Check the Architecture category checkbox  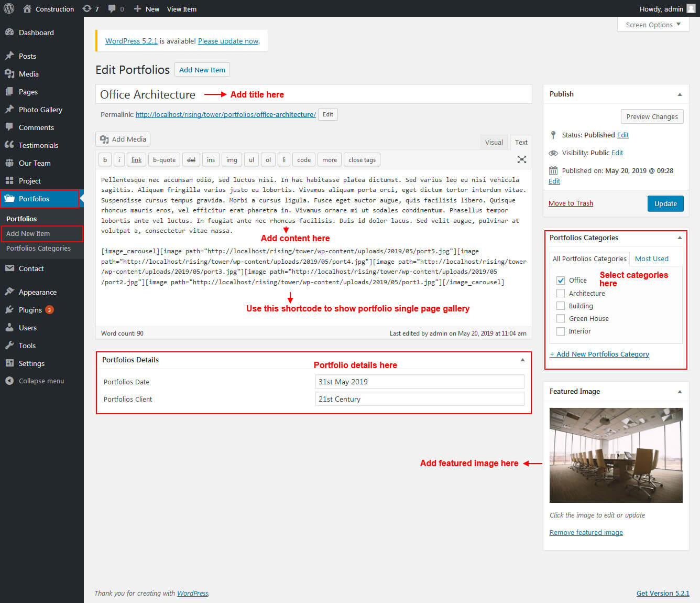coord(561,294)
